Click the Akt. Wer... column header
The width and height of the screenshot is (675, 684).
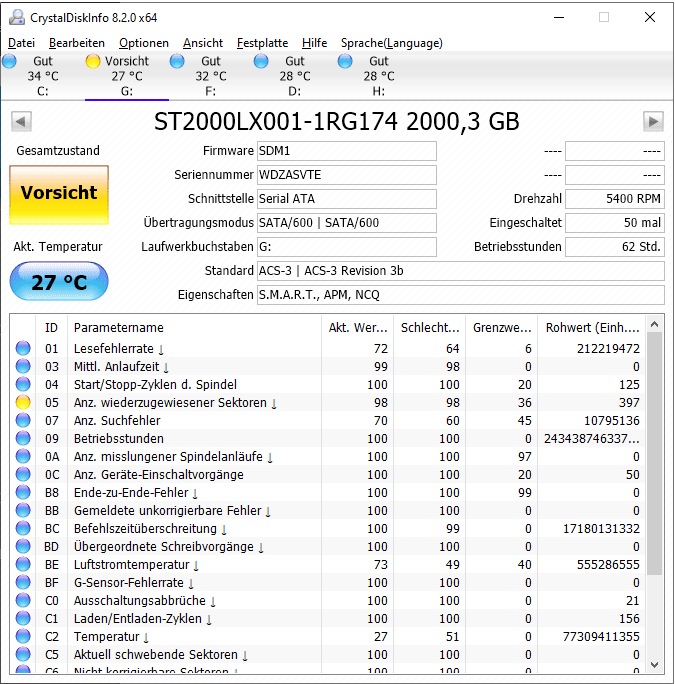coord(358,328)
